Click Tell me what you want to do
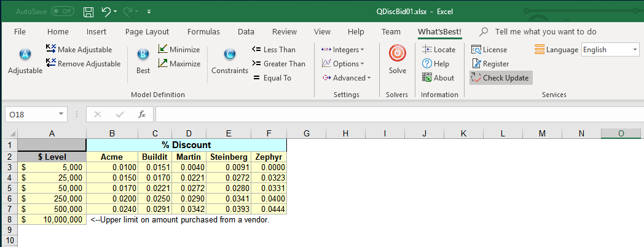Viewport: 644px width, 247px height. (x=546, y=32)
